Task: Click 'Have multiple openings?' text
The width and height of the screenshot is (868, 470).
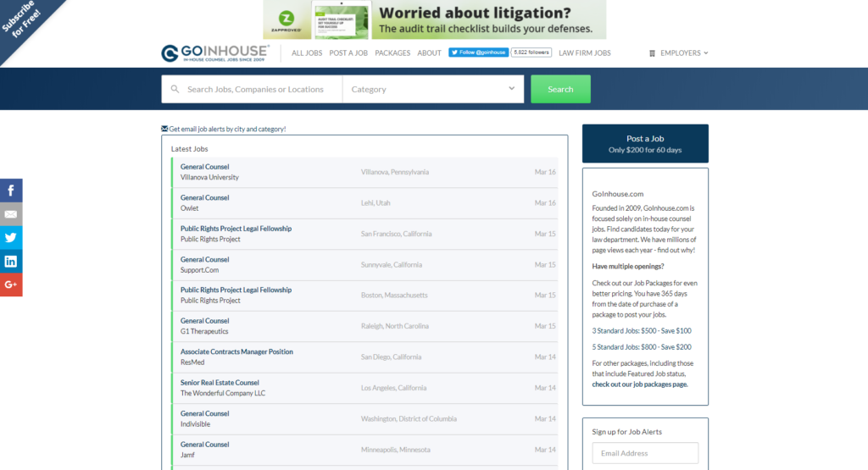Action: 628,266
